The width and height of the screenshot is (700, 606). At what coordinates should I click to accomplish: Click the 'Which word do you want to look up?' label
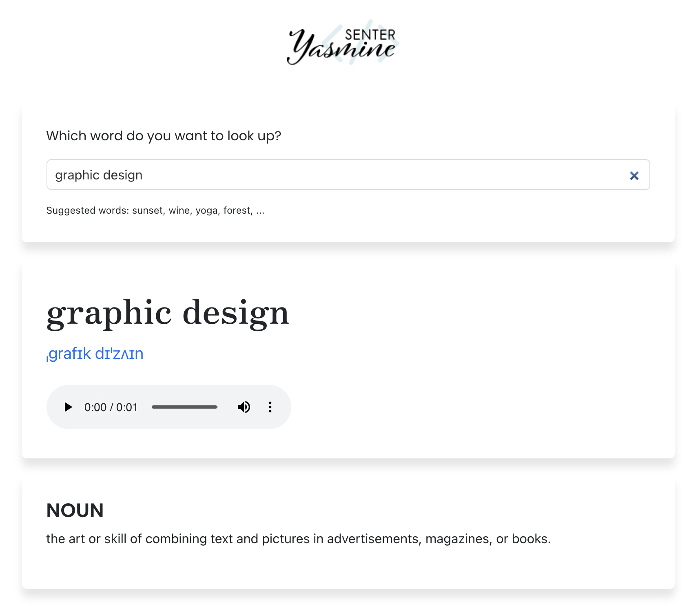164,136
